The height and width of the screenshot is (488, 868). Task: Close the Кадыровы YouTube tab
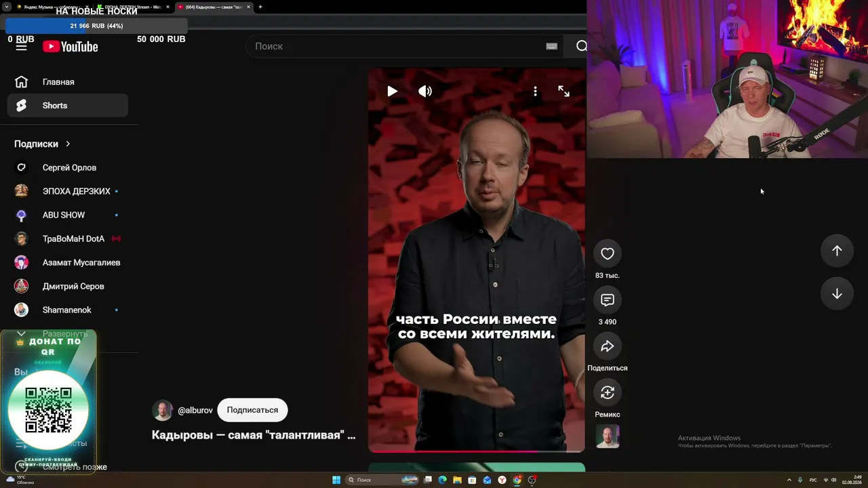tap(248, 7)
